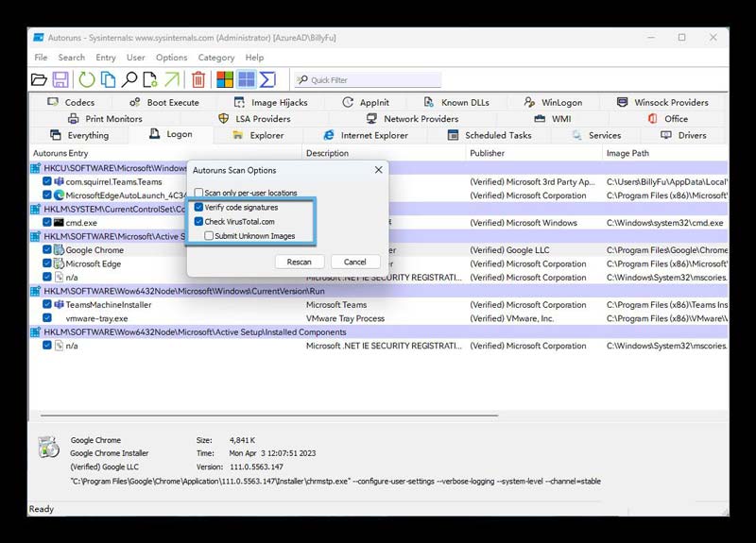
Task: Select the 'VMware Tray Process' description cell
Action: (x=345, y=318)
